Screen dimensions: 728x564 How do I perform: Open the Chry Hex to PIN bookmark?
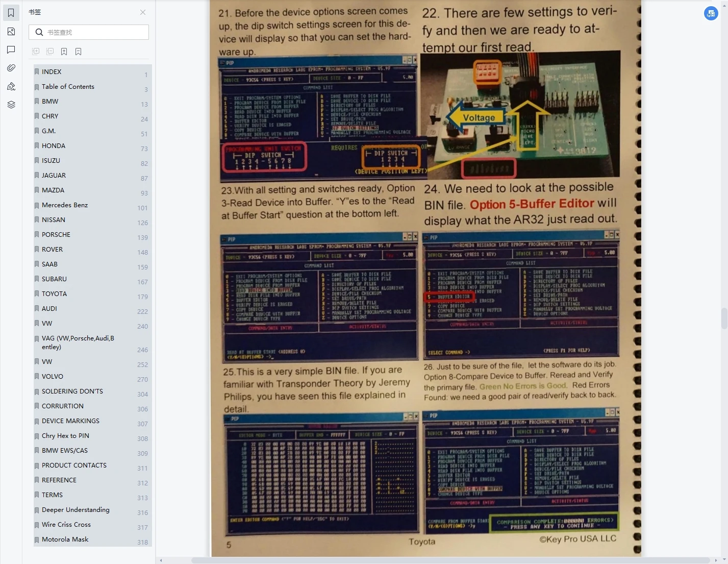[x=93, y=436]
